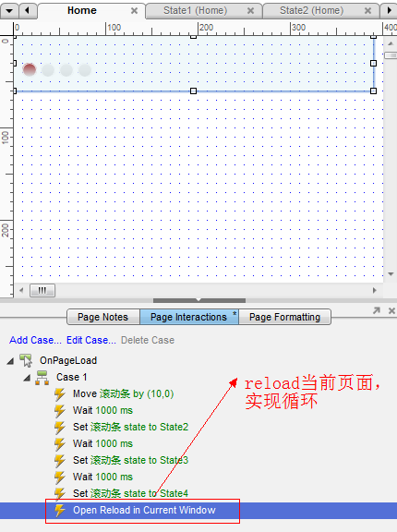Open the Page Formatting tab

(284, 317)
